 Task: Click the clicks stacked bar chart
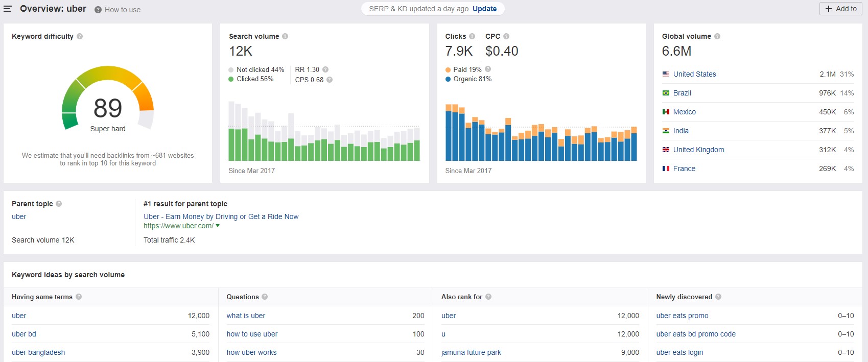coord(541,132)
